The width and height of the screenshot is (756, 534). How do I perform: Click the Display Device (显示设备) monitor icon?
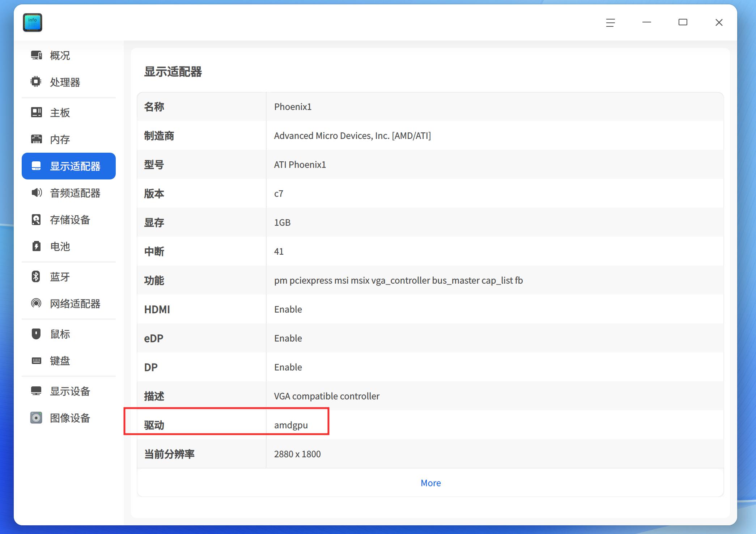click(x=36, y=391)
